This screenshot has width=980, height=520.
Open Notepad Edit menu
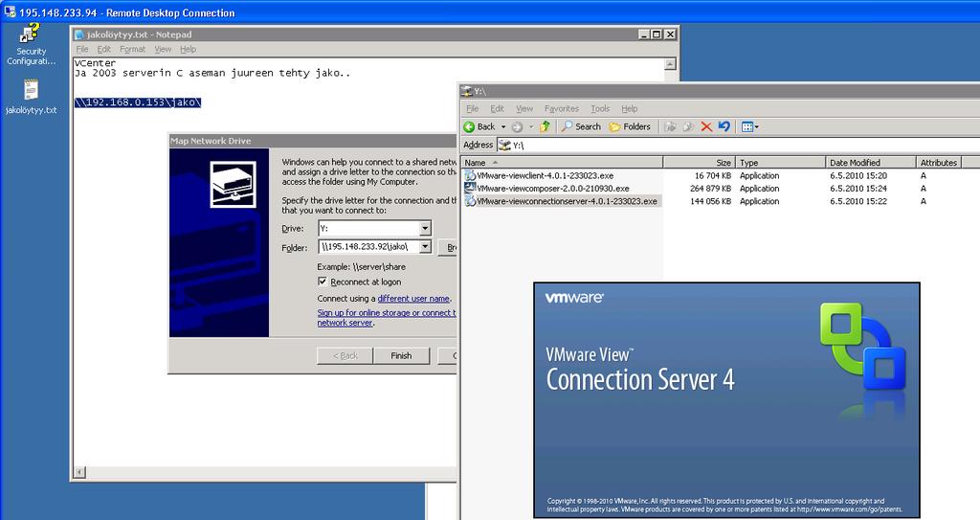[x=103, y=49]
